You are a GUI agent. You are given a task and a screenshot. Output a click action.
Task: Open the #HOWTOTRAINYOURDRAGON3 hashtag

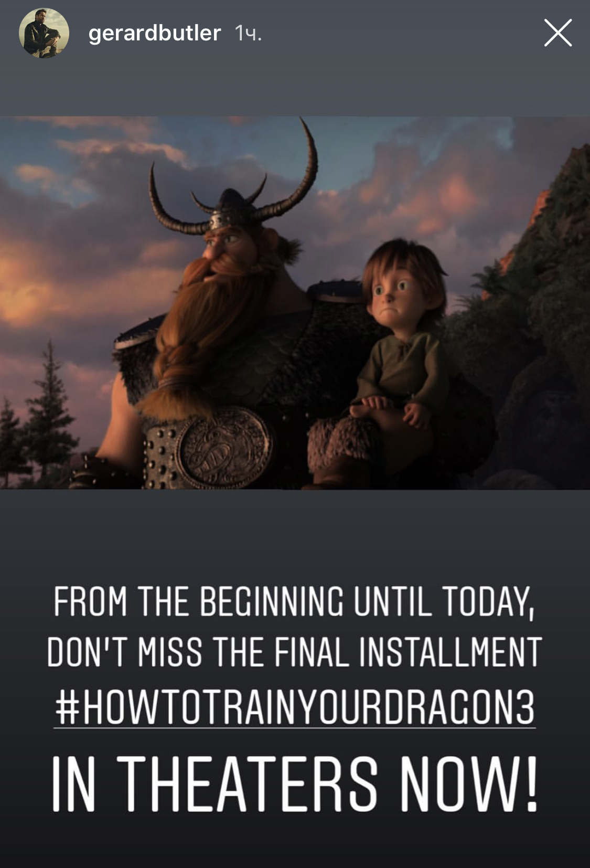[295, 706]
